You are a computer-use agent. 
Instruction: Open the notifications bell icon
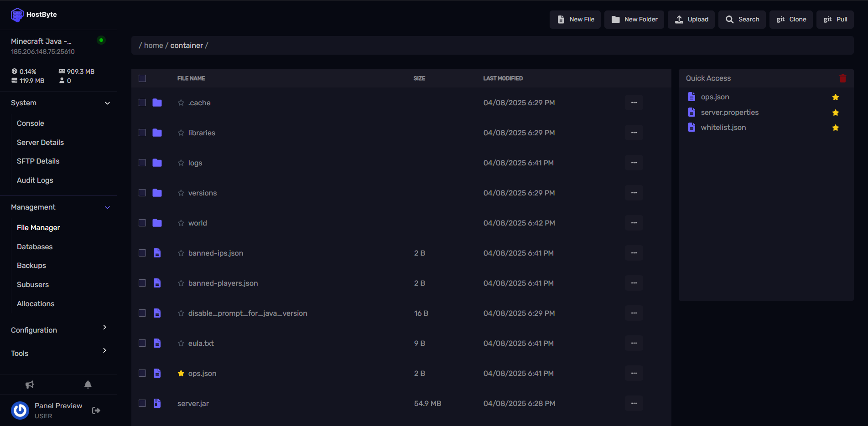coord(88,385)
